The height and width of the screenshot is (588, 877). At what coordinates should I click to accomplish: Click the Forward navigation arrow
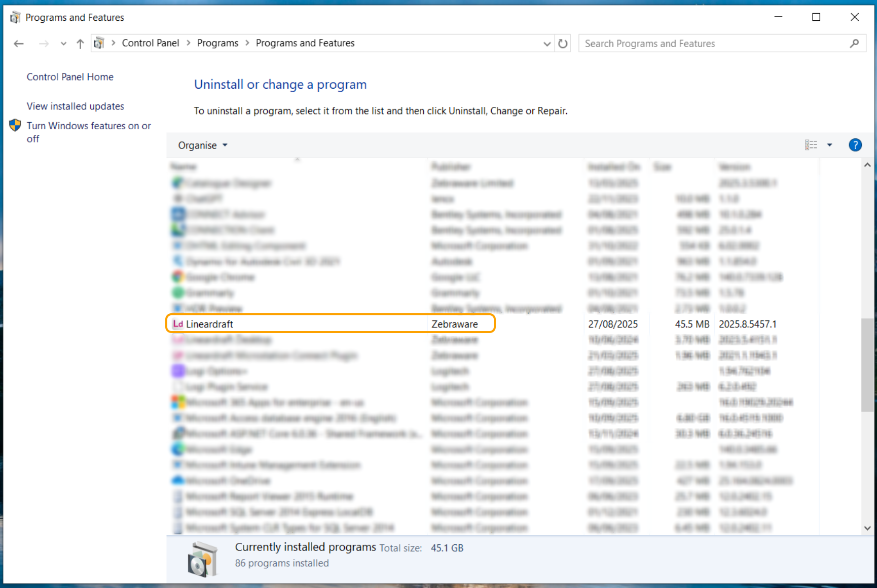(44, 44)
